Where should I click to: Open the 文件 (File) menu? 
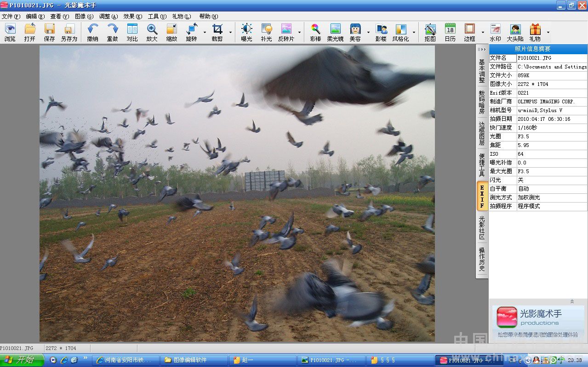click(x=11, y=16)
